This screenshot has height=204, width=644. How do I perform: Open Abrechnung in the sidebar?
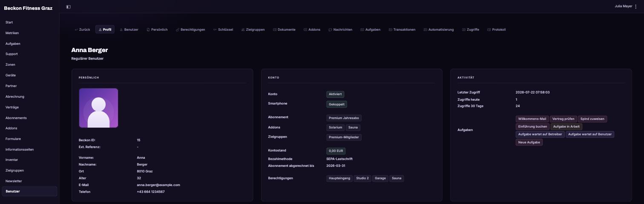coord(29,96)
